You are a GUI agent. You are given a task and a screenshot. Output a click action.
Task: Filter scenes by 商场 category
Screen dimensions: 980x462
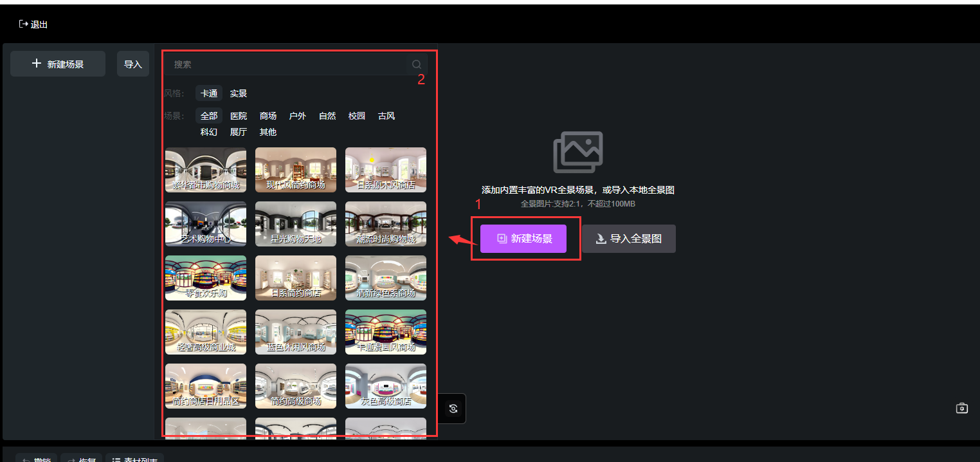268,116
